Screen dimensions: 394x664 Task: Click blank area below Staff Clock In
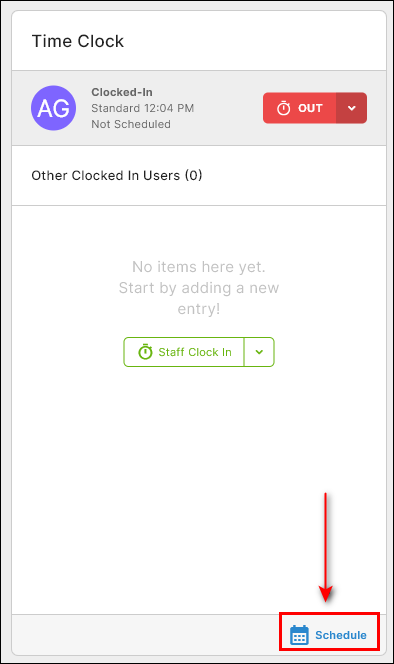click(199, 487)
